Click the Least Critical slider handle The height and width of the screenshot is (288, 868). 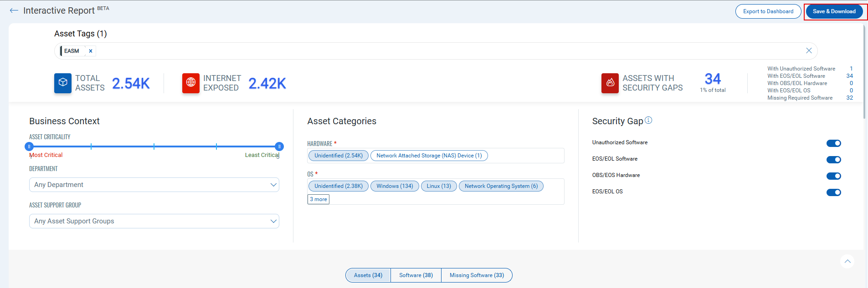click(x=279, y=147)
